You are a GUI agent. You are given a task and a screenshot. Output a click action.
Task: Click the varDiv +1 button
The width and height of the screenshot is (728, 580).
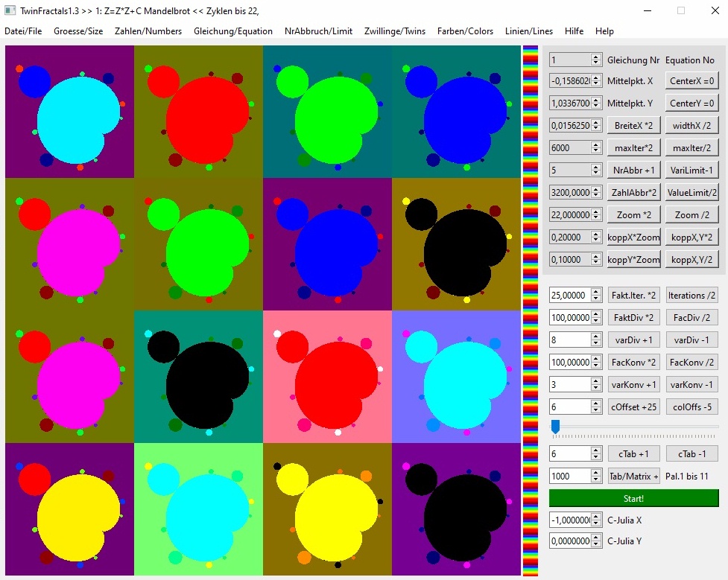pyautogui.click(x=634, y=340)
